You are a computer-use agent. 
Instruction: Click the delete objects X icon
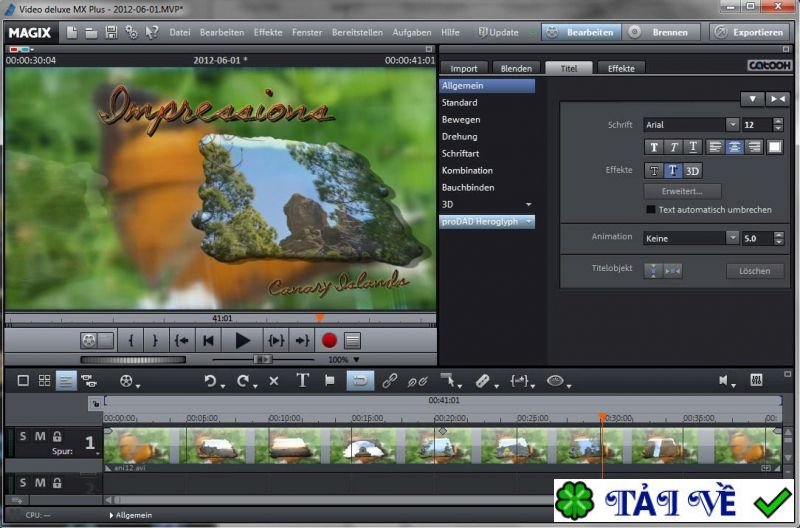point(274,381)
